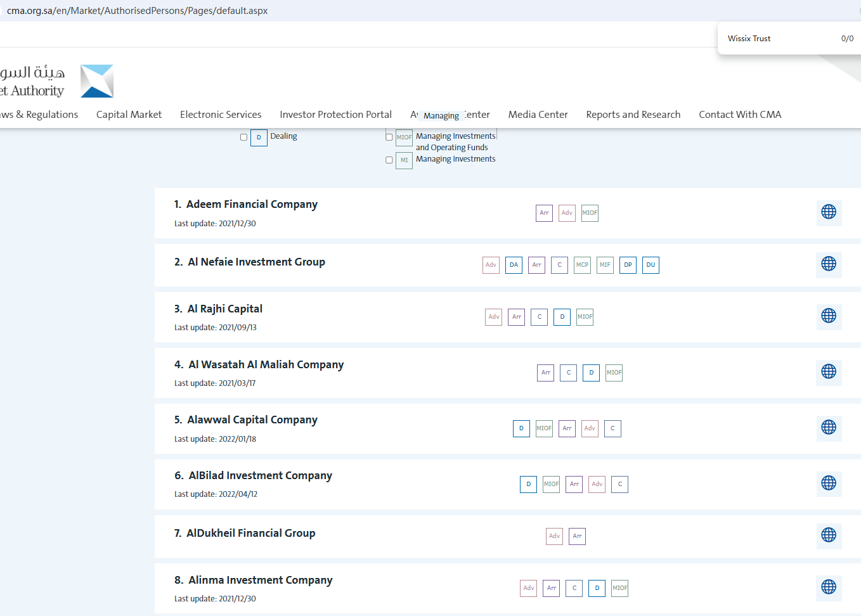Expand the Reports and Research menu
This screenshot has width=861, height=616.
(x=633, y=115)
